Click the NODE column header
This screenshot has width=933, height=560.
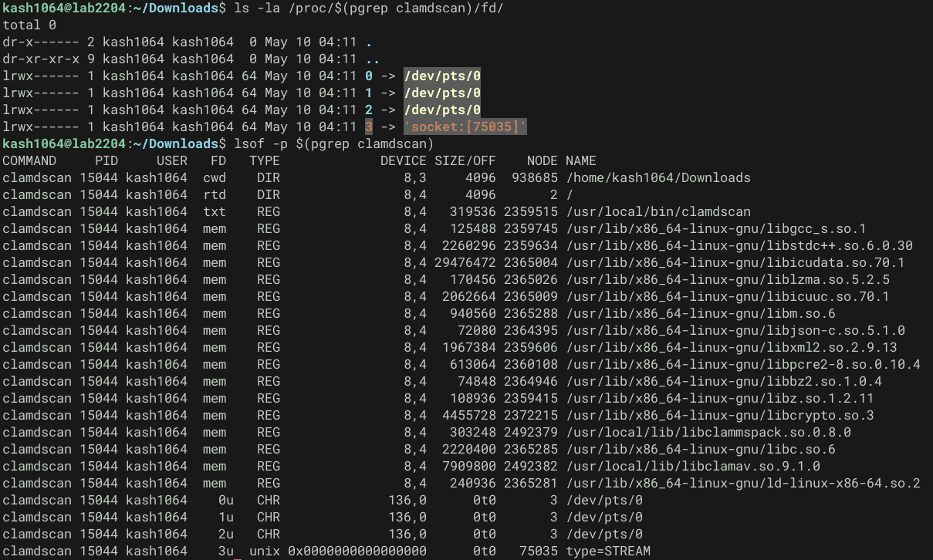543,160
